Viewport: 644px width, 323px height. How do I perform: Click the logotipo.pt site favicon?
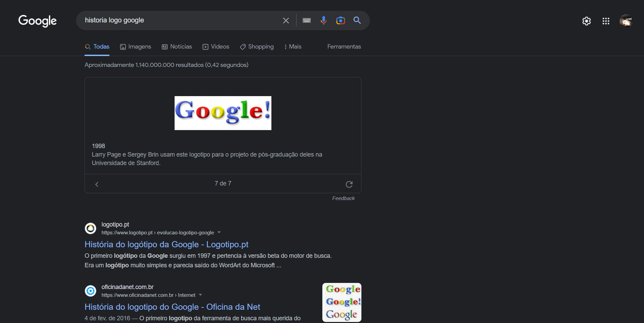[x=90, y=228]
